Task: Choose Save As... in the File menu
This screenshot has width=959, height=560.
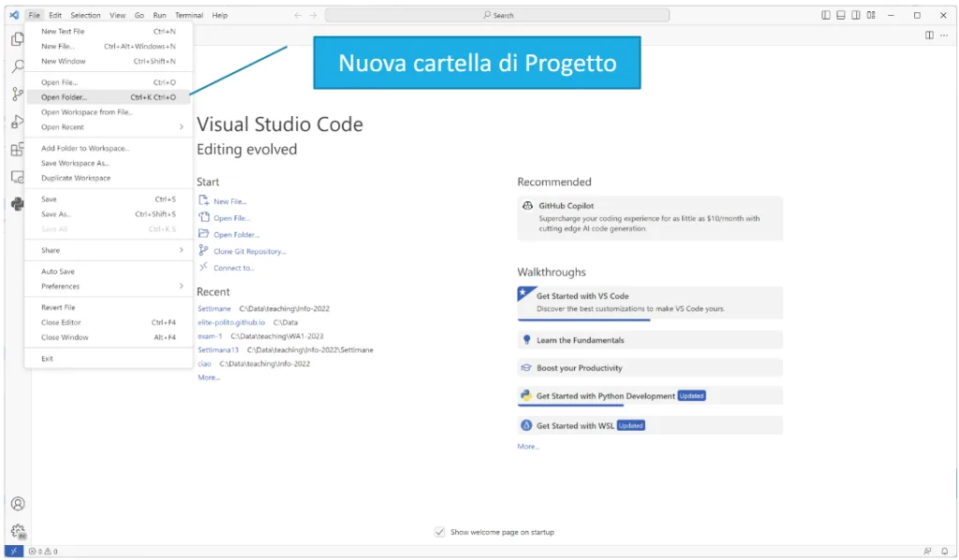Action: [109, 214]
